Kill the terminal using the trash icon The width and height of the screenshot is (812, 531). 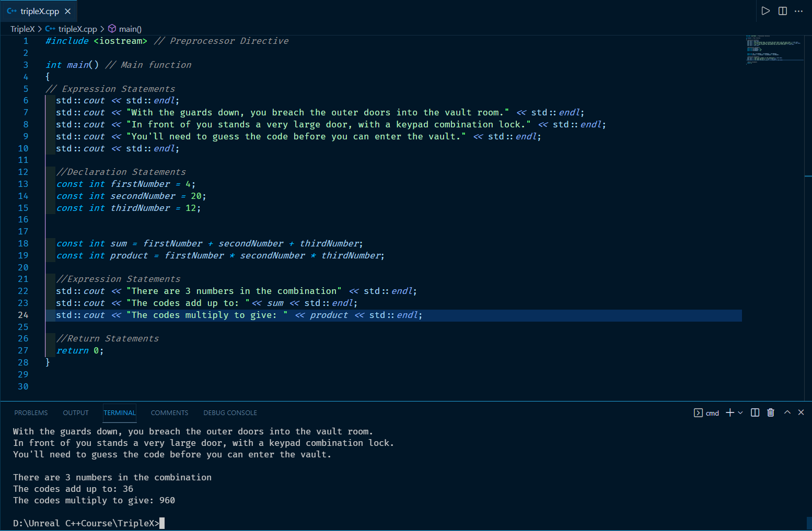(770, 412)
